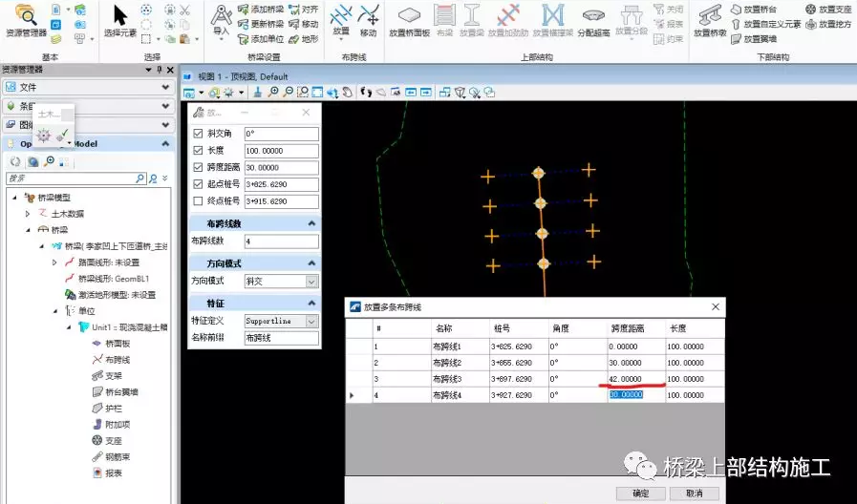
Task: Click the scissors cut icon
Action: click(184, 10)
